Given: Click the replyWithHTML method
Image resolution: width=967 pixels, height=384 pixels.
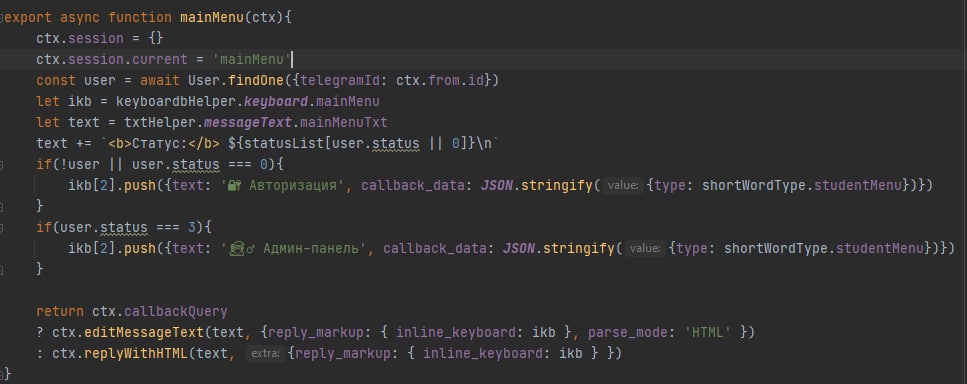Looking at the screenshot, I should (136, 353).
